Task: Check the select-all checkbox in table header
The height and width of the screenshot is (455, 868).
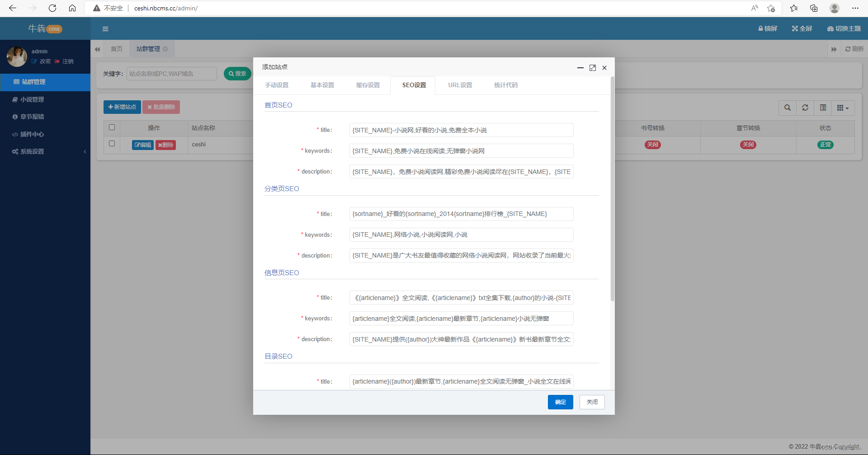Action: (112, 127)
